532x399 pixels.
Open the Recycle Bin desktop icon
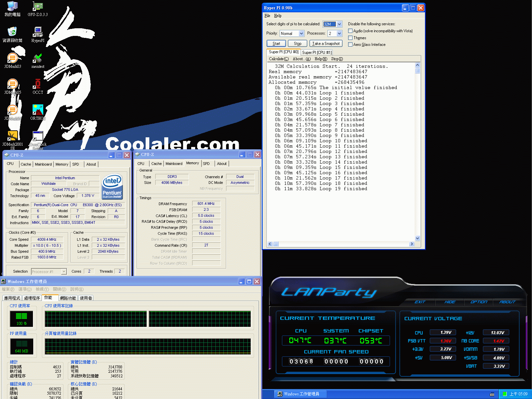(13, 35)
